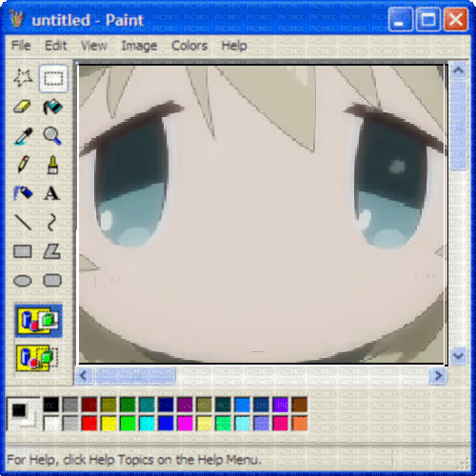Pick the teal color swatch
Viewport: 476px width, 476px height.
pyautogui.click(x=147, y=405)
